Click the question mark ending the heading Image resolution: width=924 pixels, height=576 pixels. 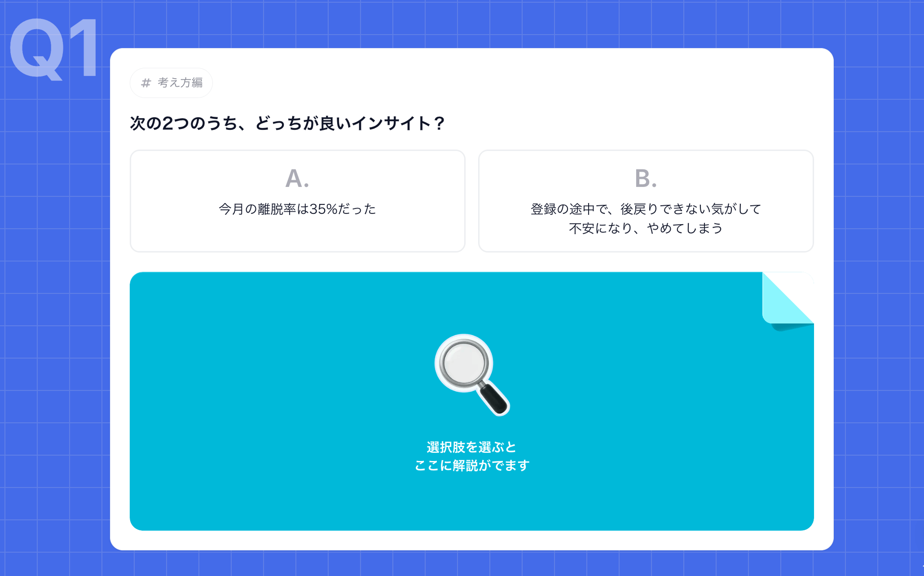coord(439,123)
